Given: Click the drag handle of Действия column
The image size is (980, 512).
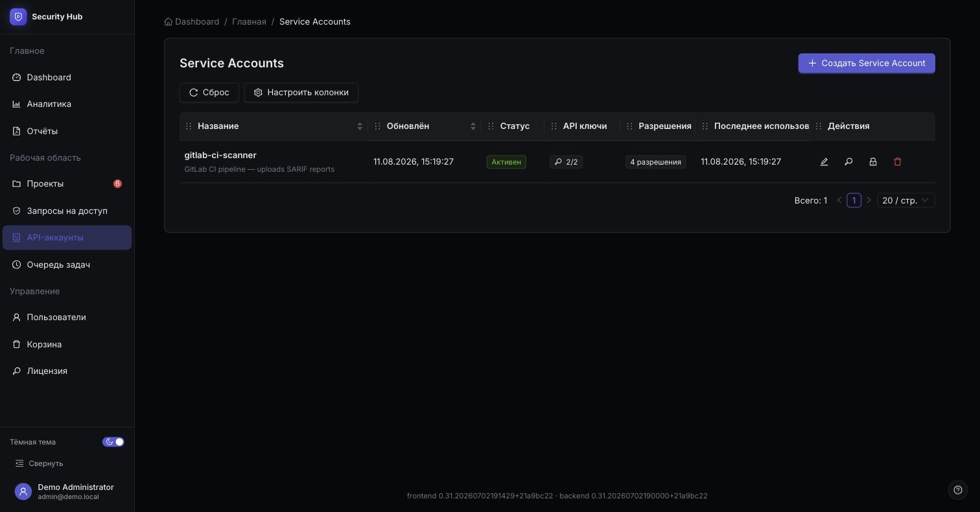Looking at the screenshot, I should point(819,126).
